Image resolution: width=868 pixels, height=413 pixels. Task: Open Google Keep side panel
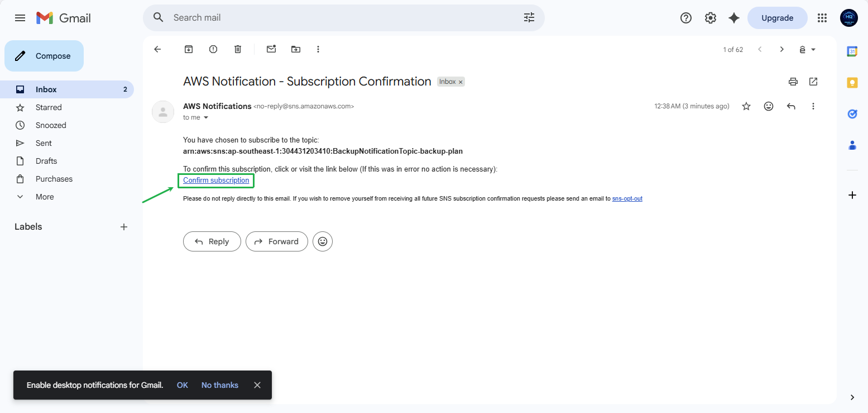click(x=852, y=83)
